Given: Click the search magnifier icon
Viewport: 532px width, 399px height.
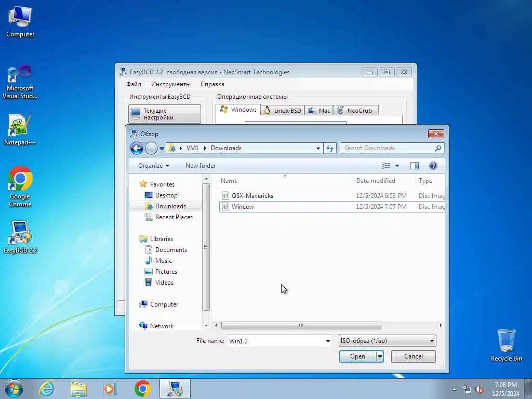Looking at the screenshot, I should pos(438,148).
